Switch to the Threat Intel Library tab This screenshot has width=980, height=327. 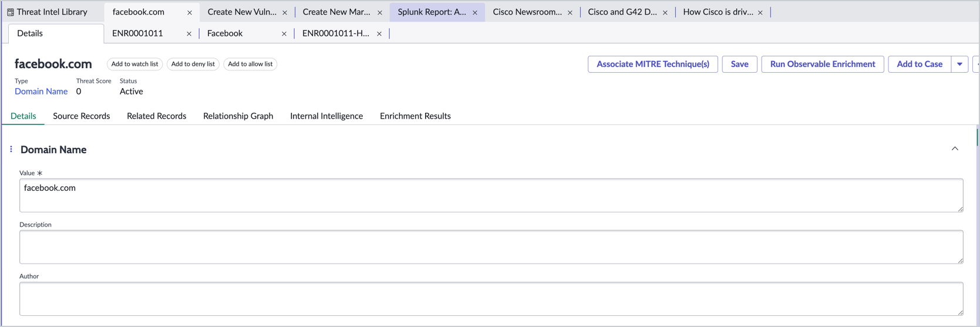(x=52, y=12)
